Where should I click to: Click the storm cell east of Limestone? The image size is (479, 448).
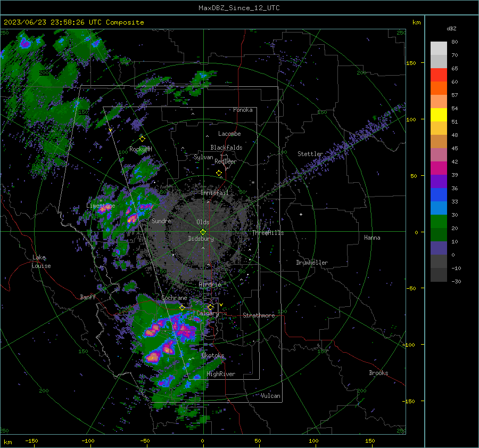[x=133, y=218]
